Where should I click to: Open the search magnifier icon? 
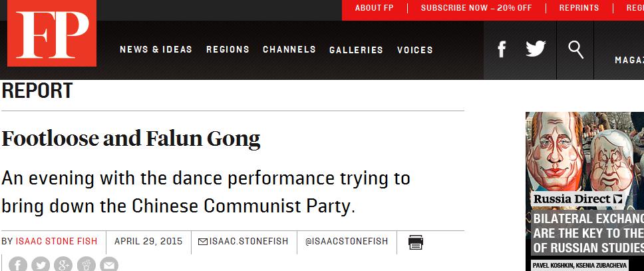click(x=576, y=50)
